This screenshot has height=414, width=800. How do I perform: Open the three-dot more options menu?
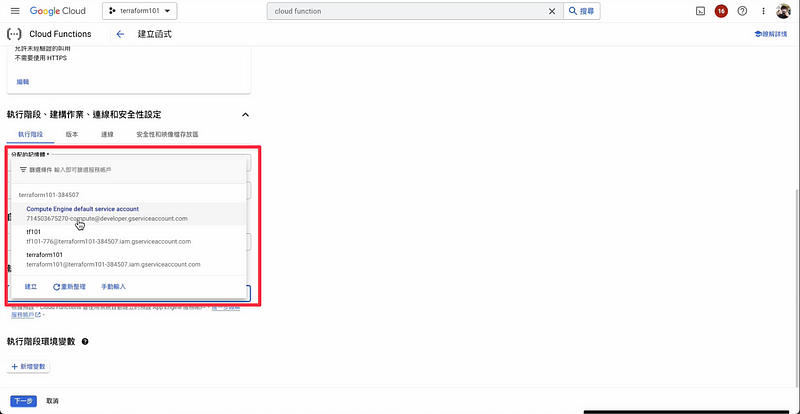(763, 11)
